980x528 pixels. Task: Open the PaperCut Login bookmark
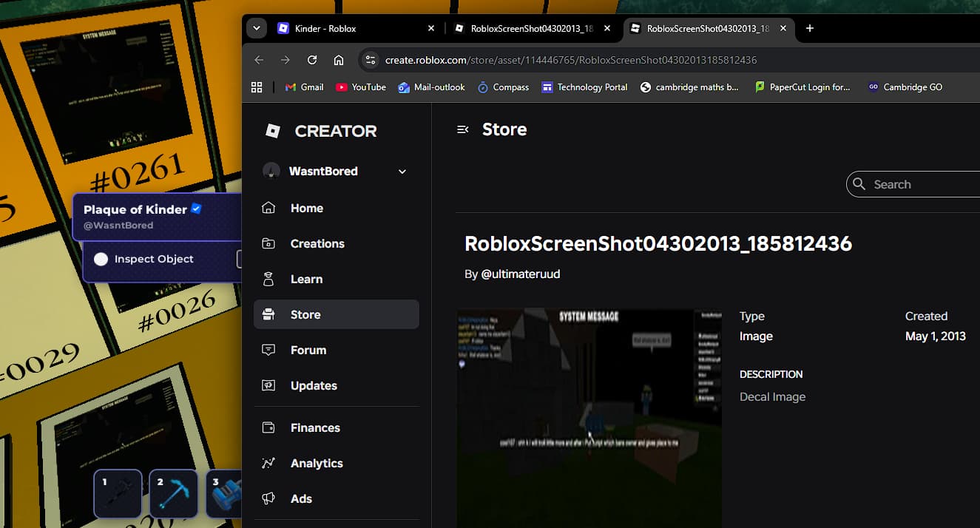[802, 87]
